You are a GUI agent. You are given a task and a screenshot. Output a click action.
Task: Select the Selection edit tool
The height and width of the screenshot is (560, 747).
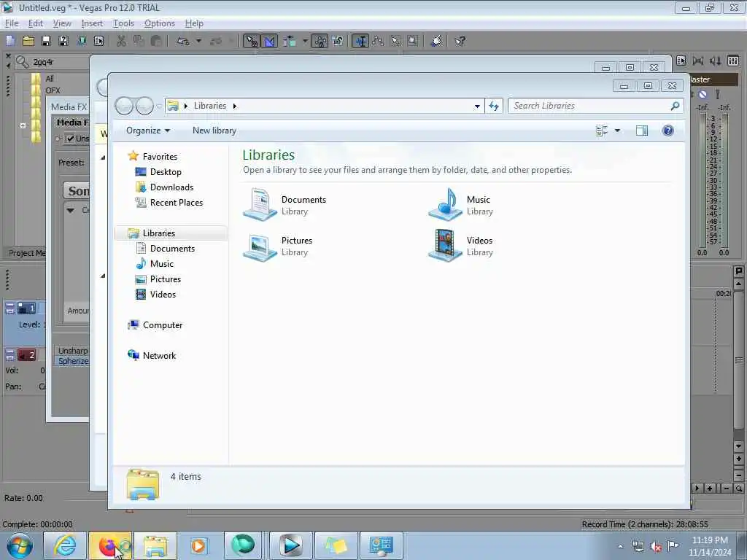395,42
